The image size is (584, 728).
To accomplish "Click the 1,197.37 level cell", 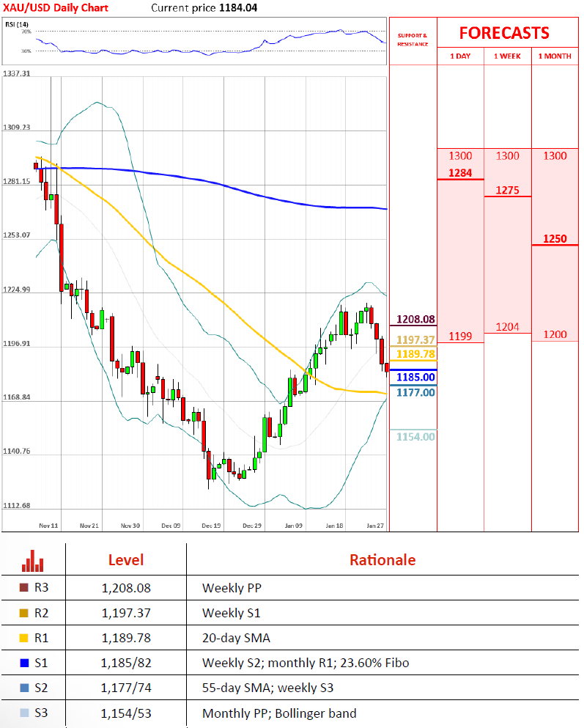I will tap(126, 614).
